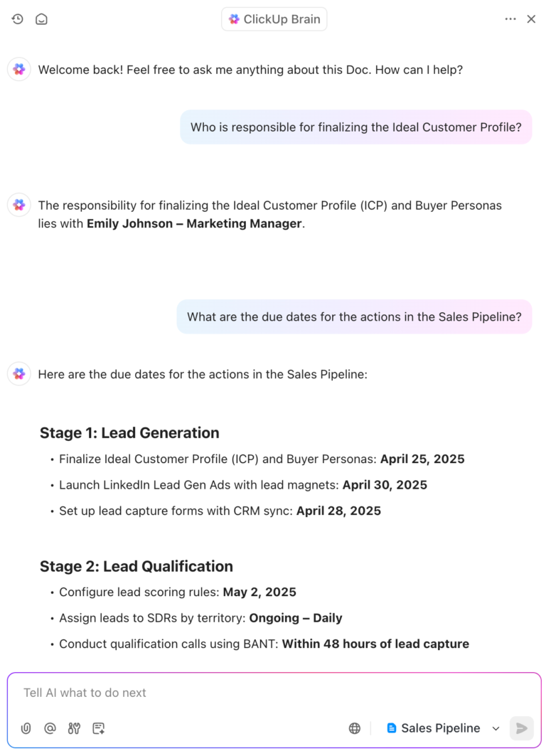Enable web browsing with the globe toggle
Image resolution: width=546 pixels, height=756 pixels.
(354, 728)
